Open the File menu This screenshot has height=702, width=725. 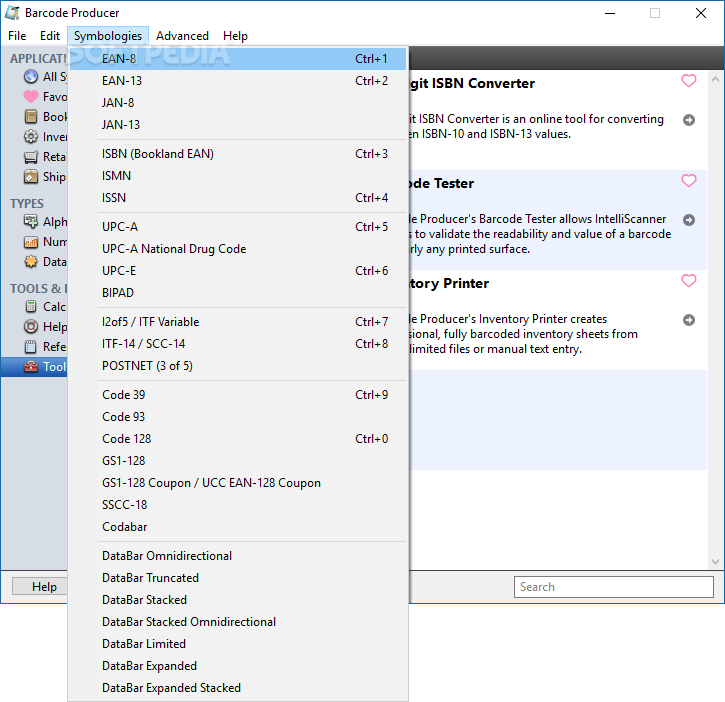tap(17, 36)
